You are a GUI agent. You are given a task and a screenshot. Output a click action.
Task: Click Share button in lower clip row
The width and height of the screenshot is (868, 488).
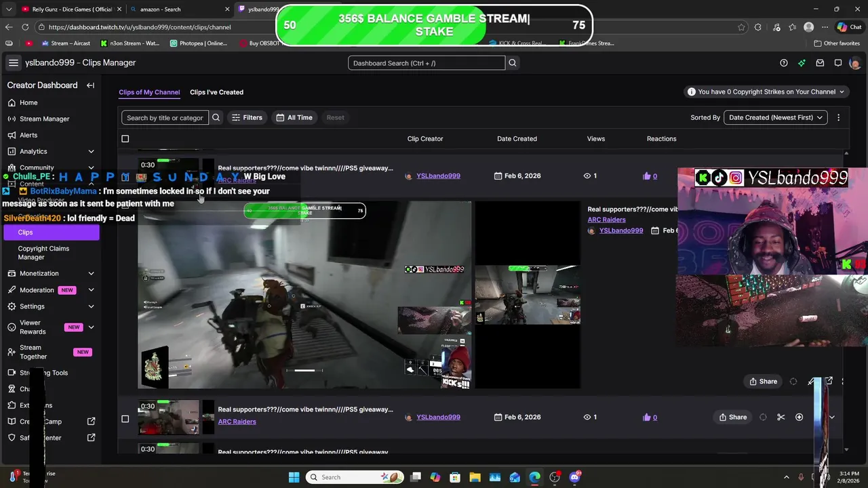[733, 417]
